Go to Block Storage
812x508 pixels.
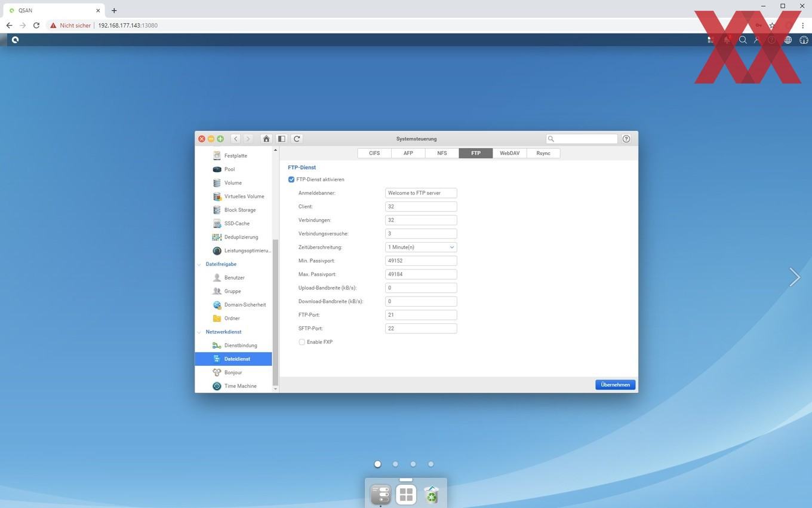[233, 210]
